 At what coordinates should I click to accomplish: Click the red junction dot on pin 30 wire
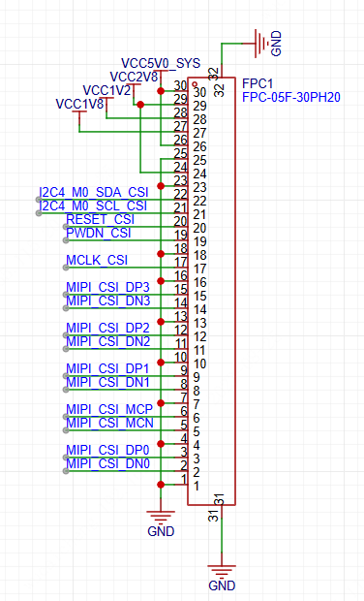(161, 91)
